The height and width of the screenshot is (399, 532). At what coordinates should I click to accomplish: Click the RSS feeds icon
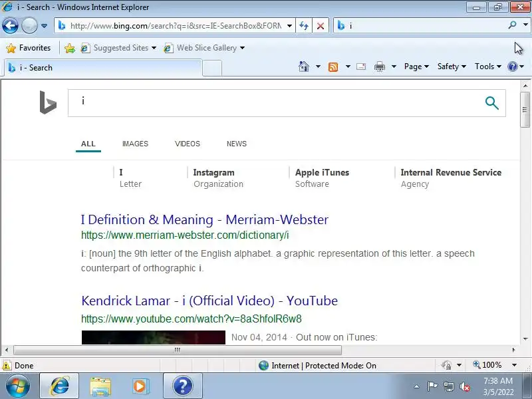[x=333, y=67]
